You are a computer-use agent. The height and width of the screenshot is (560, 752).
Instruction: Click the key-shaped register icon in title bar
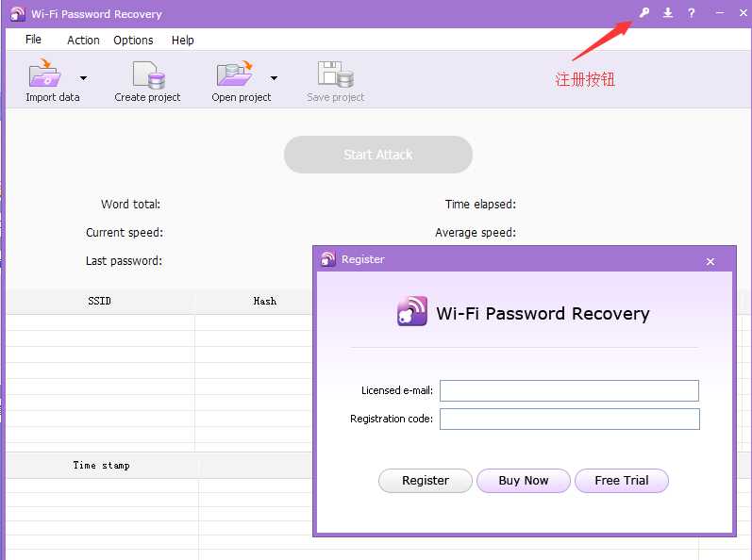644,13
